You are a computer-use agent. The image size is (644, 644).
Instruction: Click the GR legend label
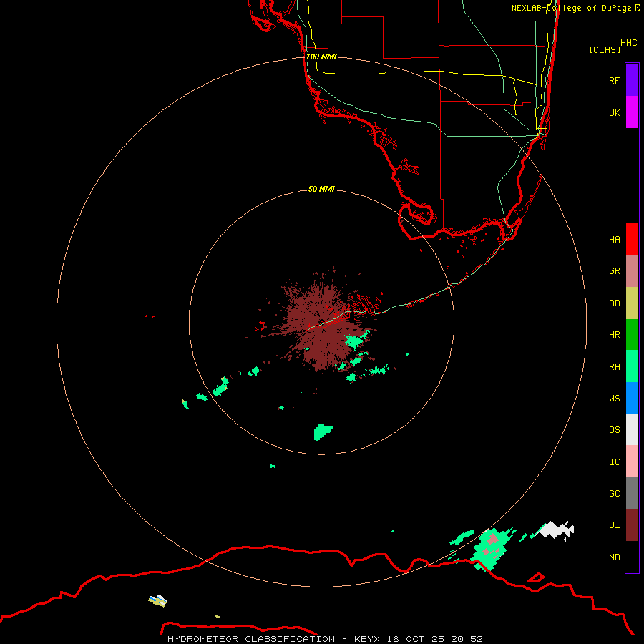pos(614,271)
